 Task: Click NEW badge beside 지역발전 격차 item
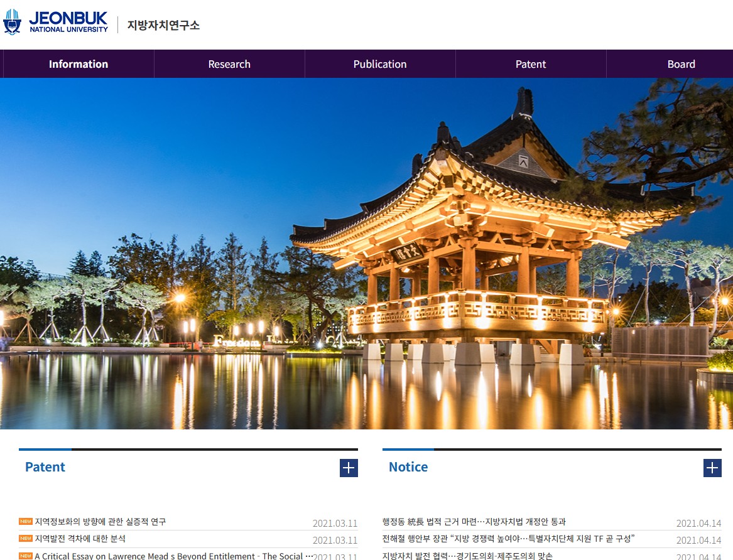pos(25,539)
